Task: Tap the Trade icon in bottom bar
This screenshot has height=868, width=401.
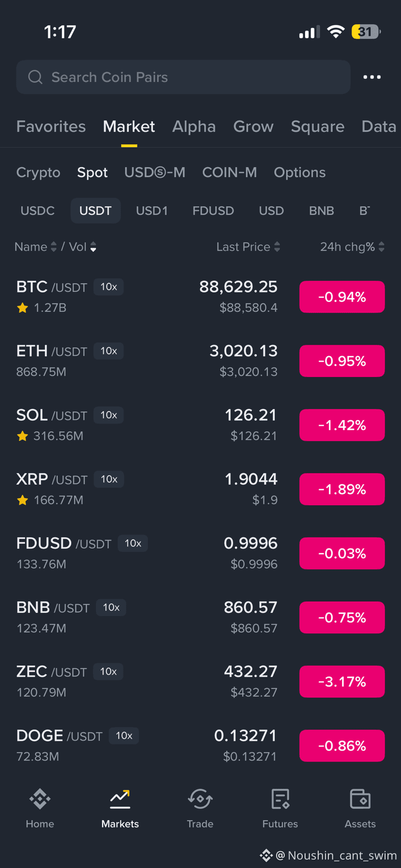Action: pyautogui.click(x=200, y=799)
